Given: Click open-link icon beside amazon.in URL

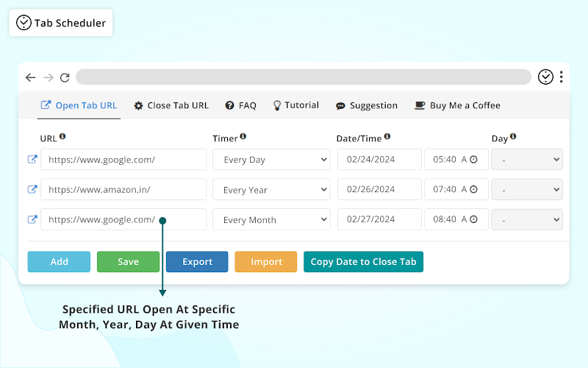Looking at the screenshot, I should (32, 189).
